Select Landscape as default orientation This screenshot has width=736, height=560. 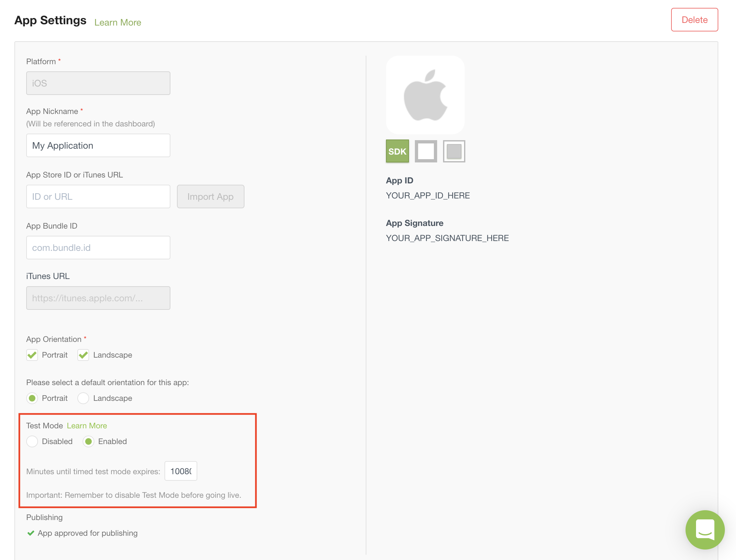[83, 398]
